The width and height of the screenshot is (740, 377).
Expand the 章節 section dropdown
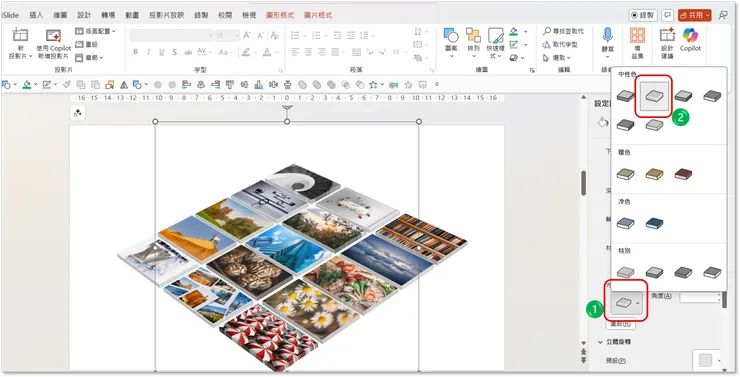pyautogui.click(x=89, y=58)
